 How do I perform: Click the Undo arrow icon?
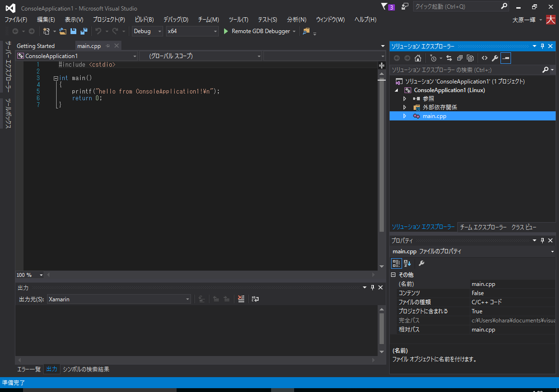click(x=98, y=31)
